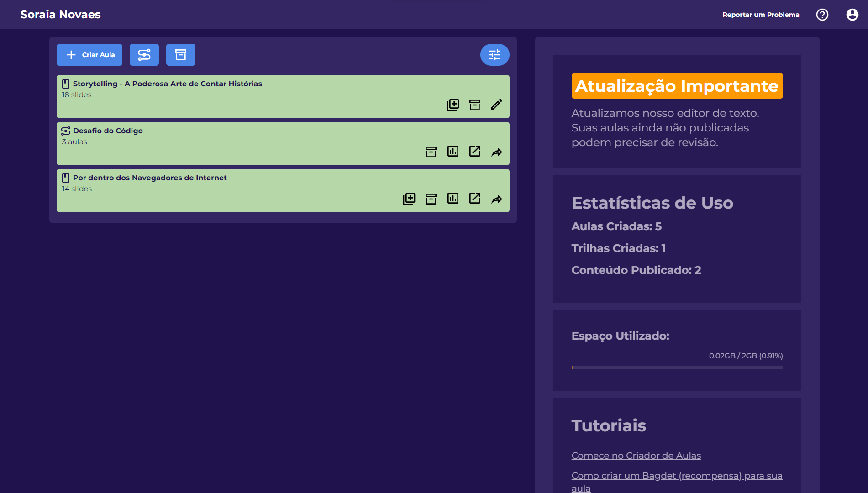This screenshot has width=868, height=493.
Task: View statistics for Desafio do Código
Action: [x=452, y=152]
